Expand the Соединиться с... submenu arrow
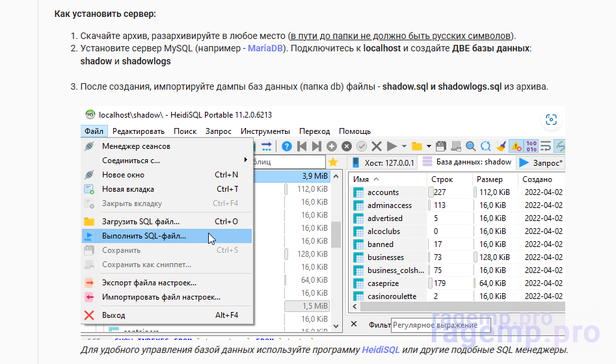 tap(245, 160)
